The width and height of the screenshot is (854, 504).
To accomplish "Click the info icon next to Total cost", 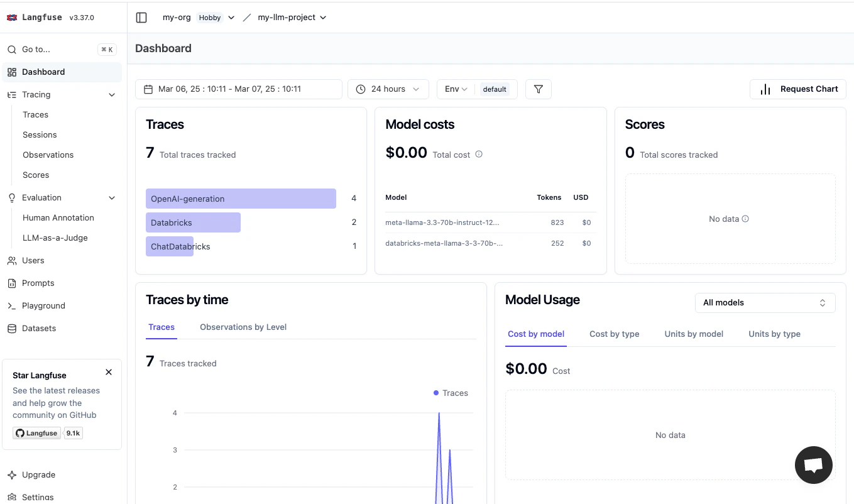I will pyautogui.click(x=479, y=154).
